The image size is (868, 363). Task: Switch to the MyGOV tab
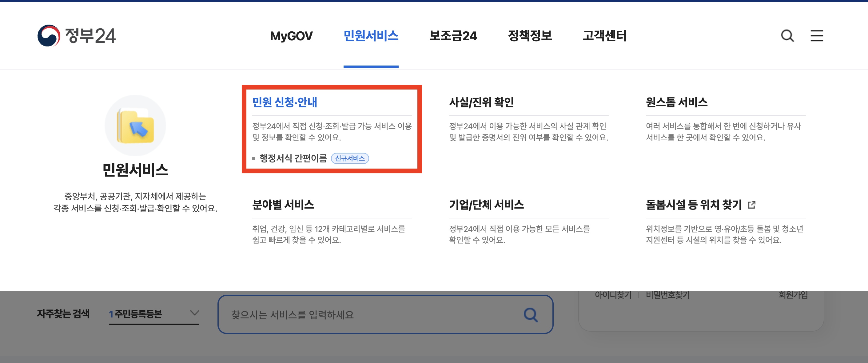click(291, 36)
